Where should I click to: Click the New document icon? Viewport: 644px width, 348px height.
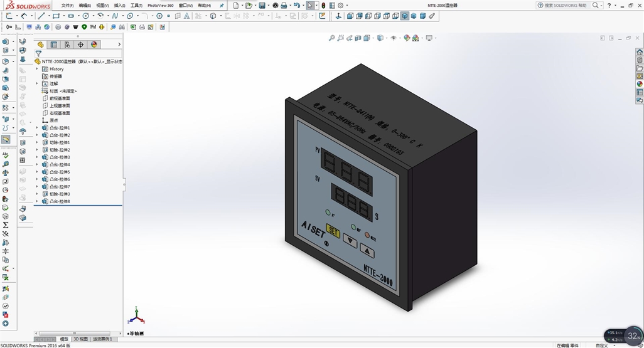236,6
